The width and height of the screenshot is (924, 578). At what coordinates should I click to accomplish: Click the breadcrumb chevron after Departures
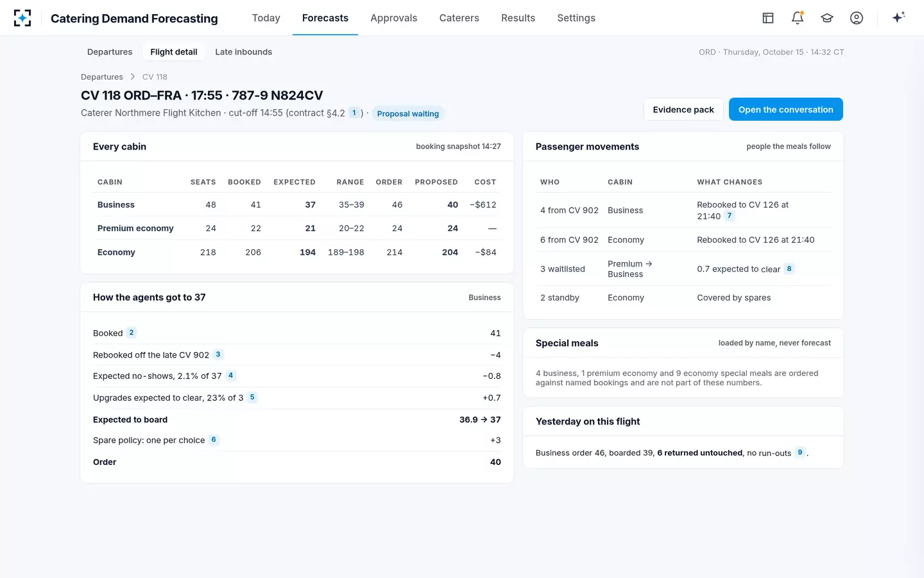click(x=133, y=76)
